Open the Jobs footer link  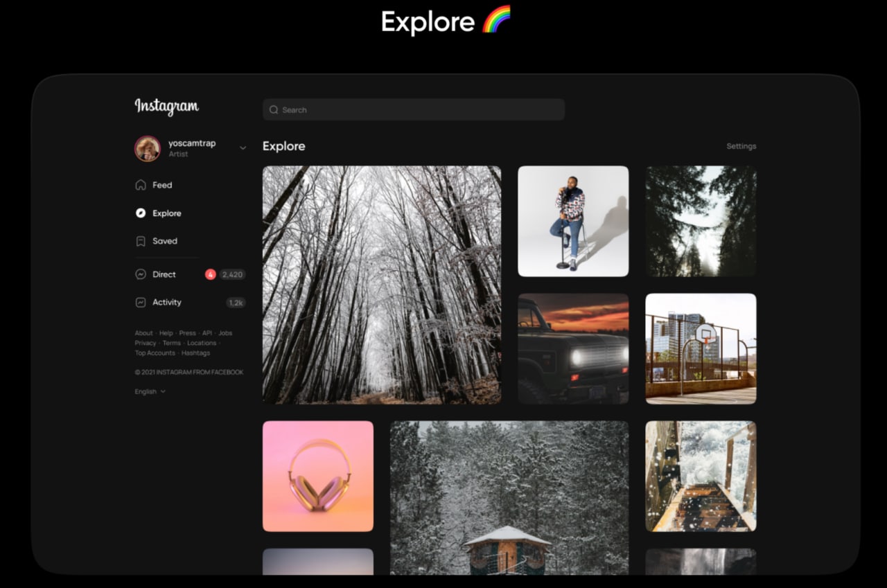click(x=225, y=333)
